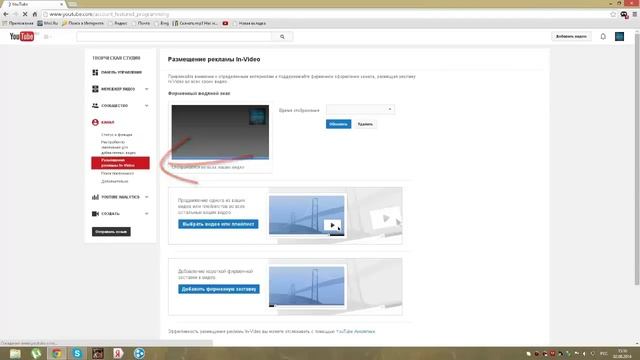Open the sidebar item below Размещение рекламы
640x360 pixels.
[118, 173]
